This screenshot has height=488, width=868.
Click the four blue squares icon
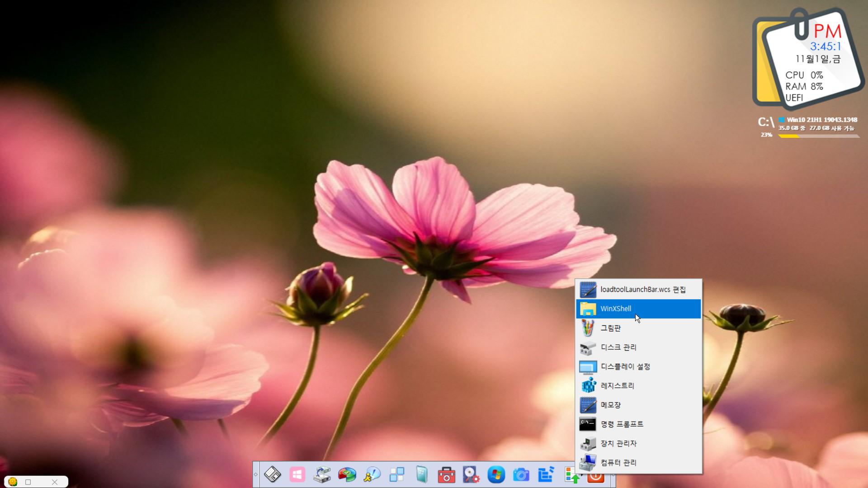click(397, 474)
